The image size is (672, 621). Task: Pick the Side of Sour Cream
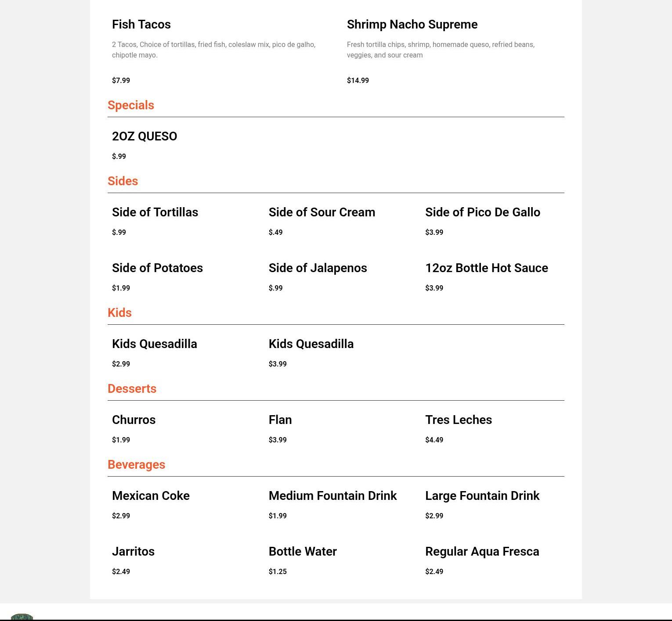(x=322, y=212)
